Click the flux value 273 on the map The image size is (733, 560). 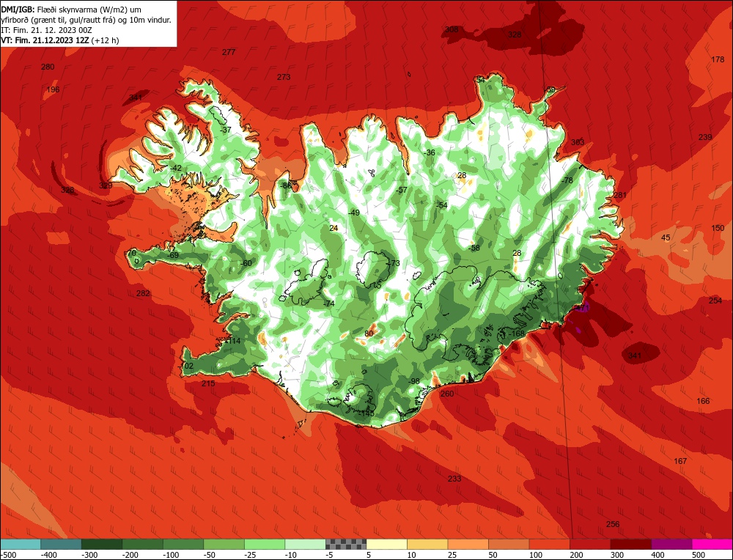(284, 77)
